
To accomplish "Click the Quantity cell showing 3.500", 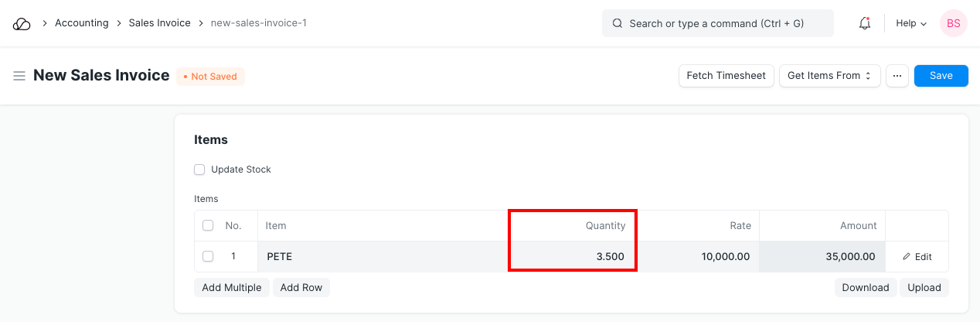I will click(573, 256).
